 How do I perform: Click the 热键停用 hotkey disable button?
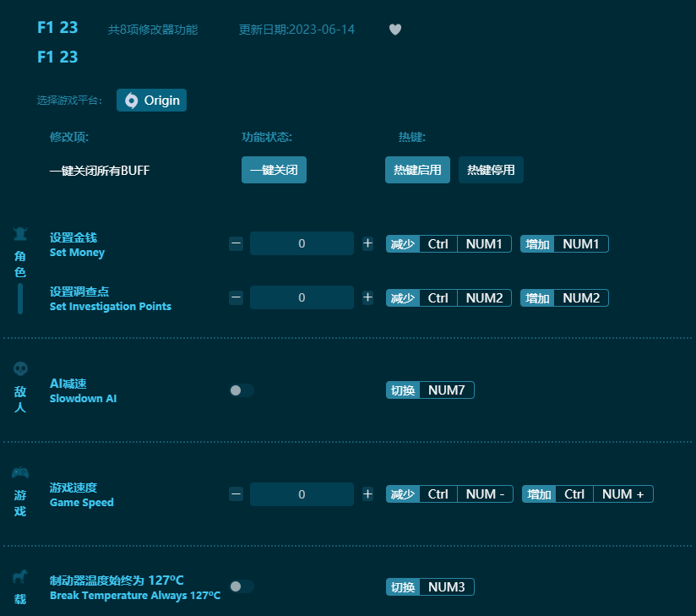click(491, 170)
